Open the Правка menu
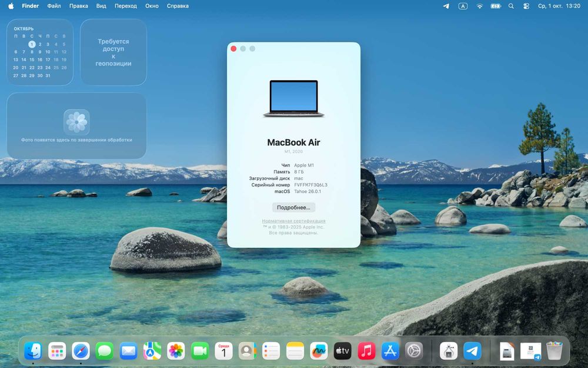Screen dimensions: 588x368 pyautogui.click(x=79, y=6)
